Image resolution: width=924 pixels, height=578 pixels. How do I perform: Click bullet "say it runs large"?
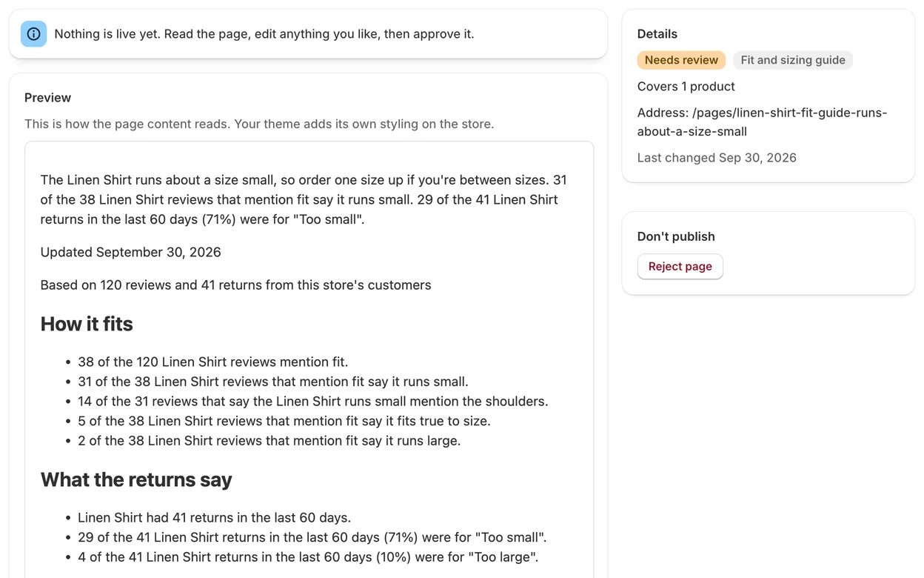pyautogui.click(x=269, y=441)
